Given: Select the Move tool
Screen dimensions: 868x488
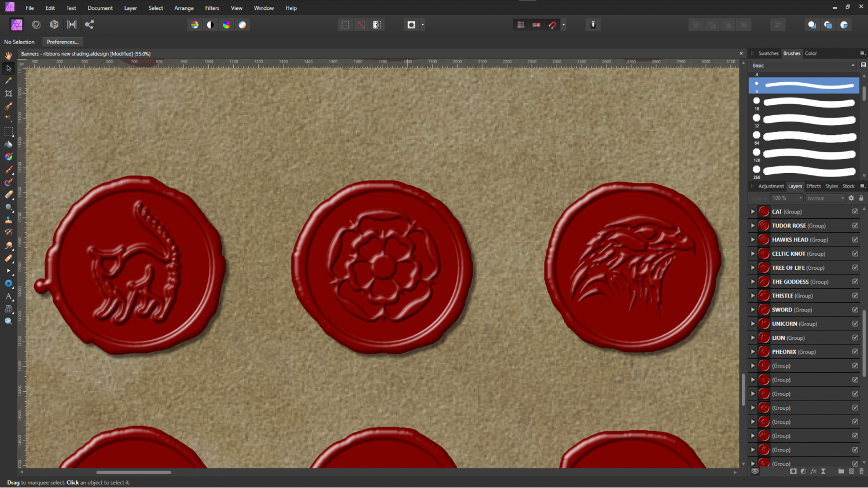Looking at the screenshot, I should point(8,68).
